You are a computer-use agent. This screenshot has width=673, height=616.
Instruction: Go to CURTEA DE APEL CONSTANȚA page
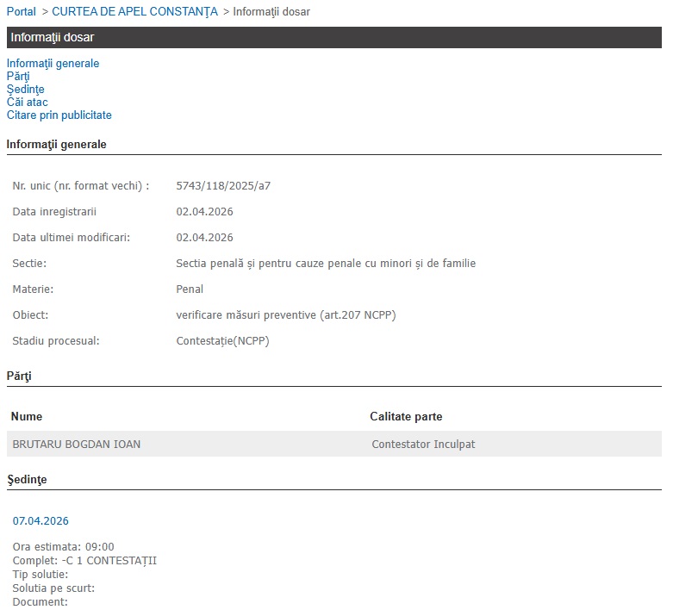click(x=134, y=12)
